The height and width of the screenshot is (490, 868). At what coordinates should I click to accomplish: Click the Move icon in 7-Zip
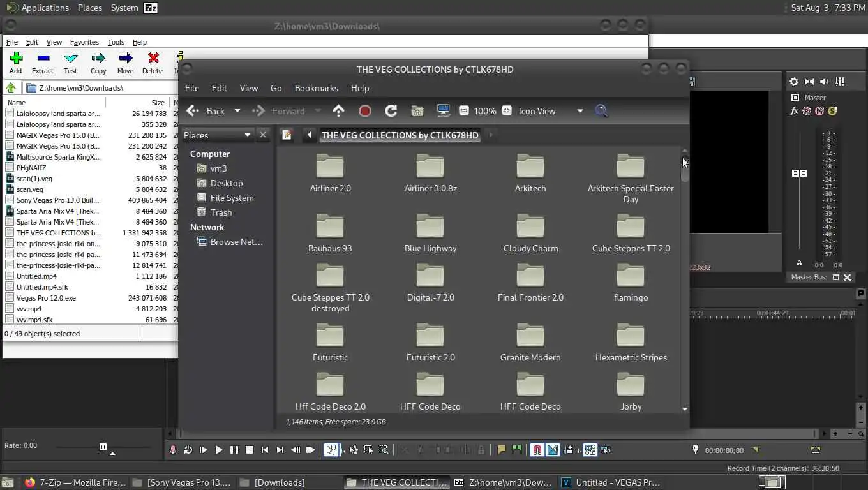tap(125, 58)
